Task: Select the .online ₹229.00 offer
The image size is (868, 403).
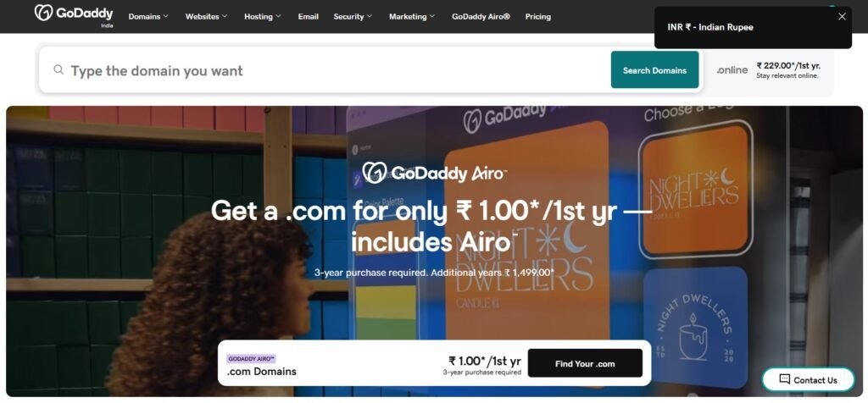Action: 768,70
